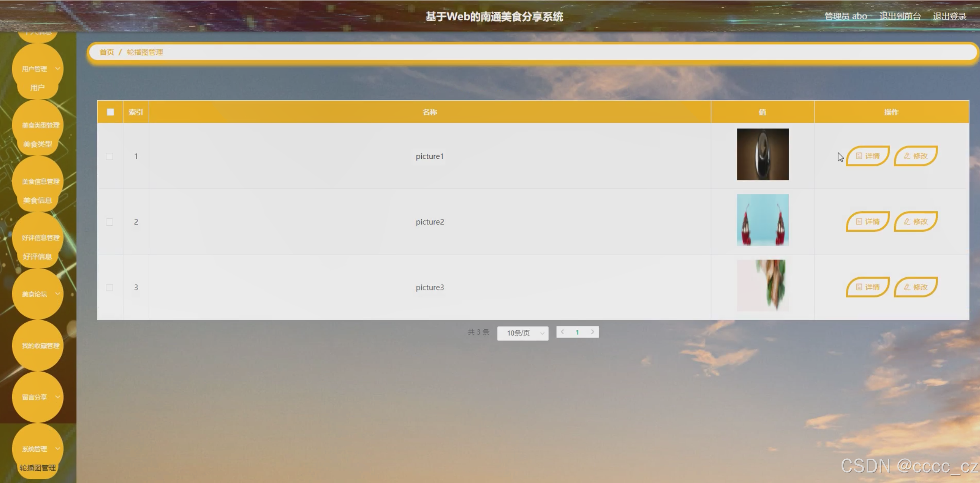
Task: Open details for picture2 row
Action: 867,221
